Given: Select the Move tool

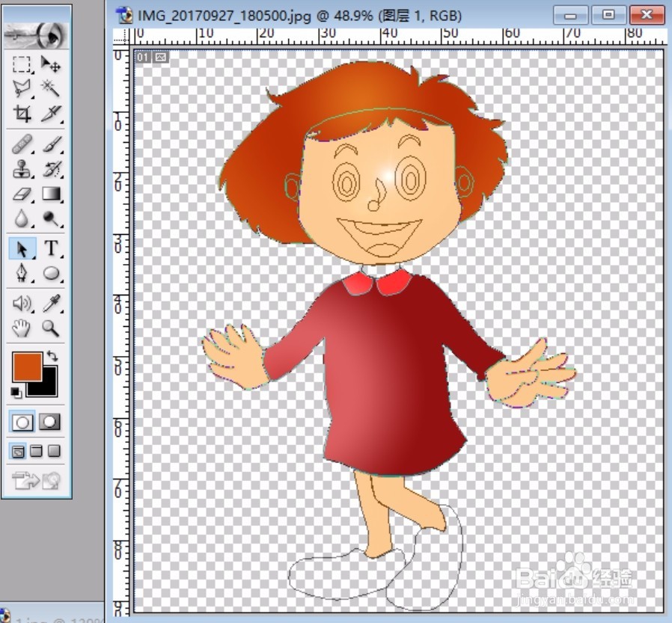Looking at the screenshot, I should coord(51,64).
